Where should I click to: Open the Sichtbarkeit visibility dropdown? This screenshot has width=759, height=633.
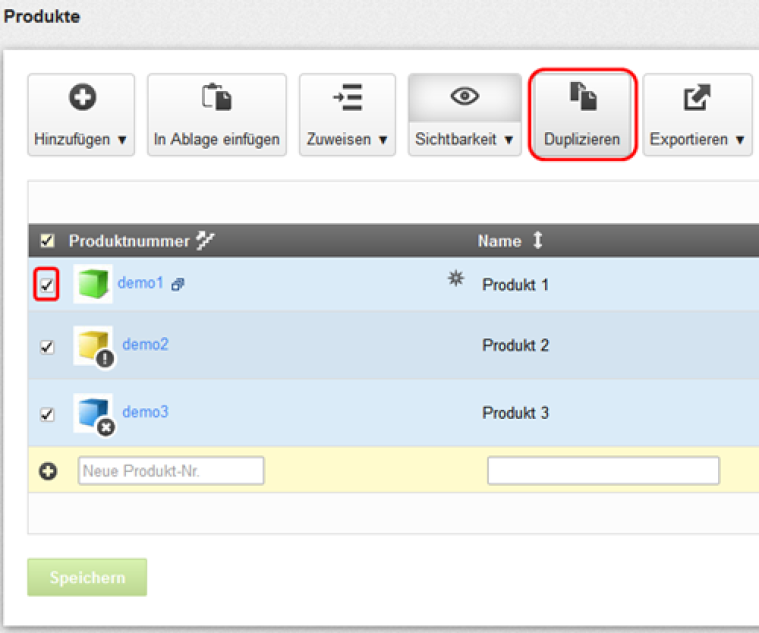(464, 115)
